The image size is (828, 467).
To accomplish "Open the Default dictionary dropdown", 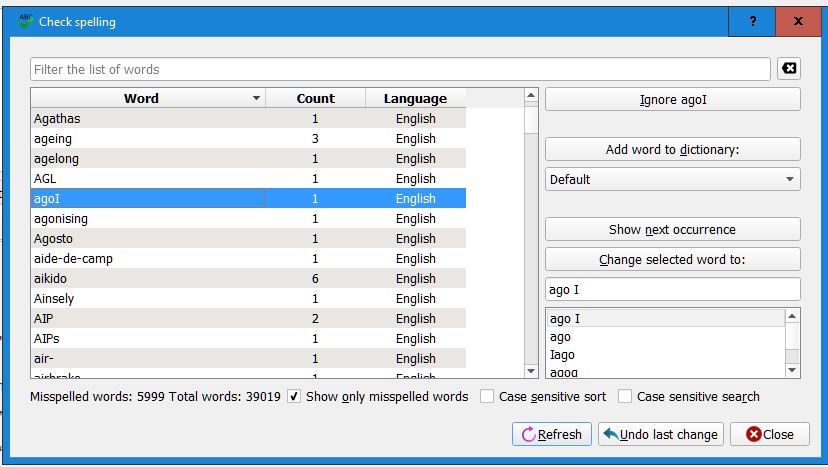I will (x=672, y=180).
